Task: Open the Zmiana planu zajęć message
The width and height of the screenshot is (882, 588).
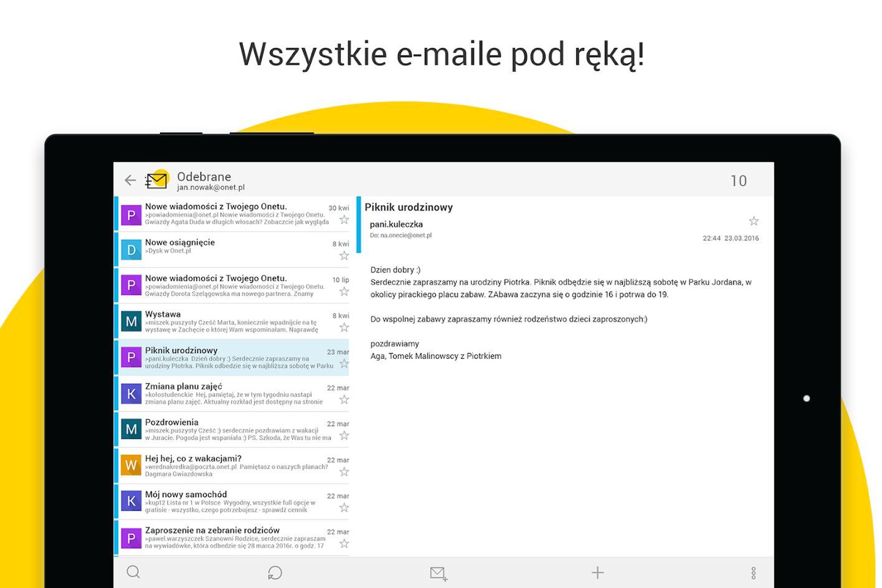Action: (x=232, y=394)
